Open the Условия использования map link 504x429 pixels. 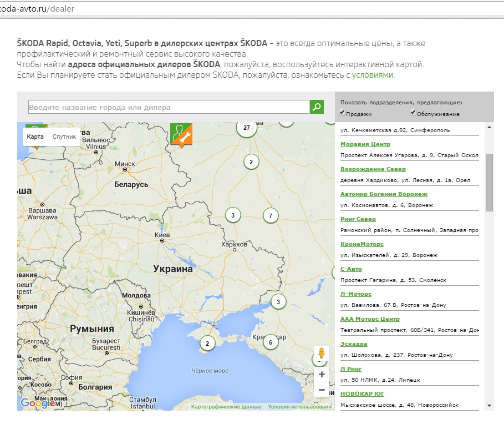(299, 407)
